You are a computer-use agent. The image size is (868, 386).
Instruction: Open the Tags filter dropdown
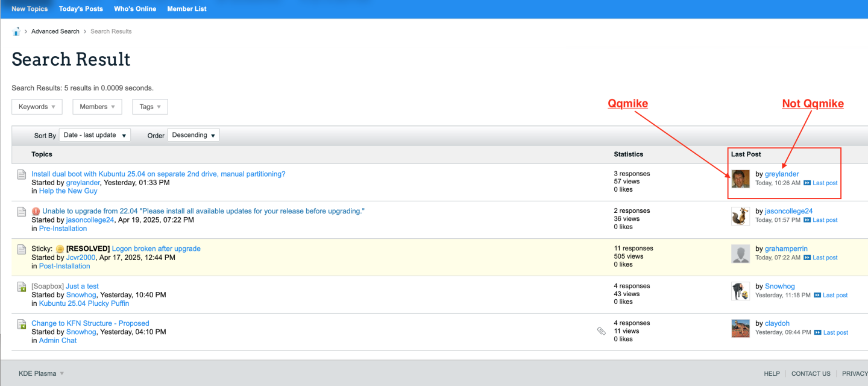150,107
